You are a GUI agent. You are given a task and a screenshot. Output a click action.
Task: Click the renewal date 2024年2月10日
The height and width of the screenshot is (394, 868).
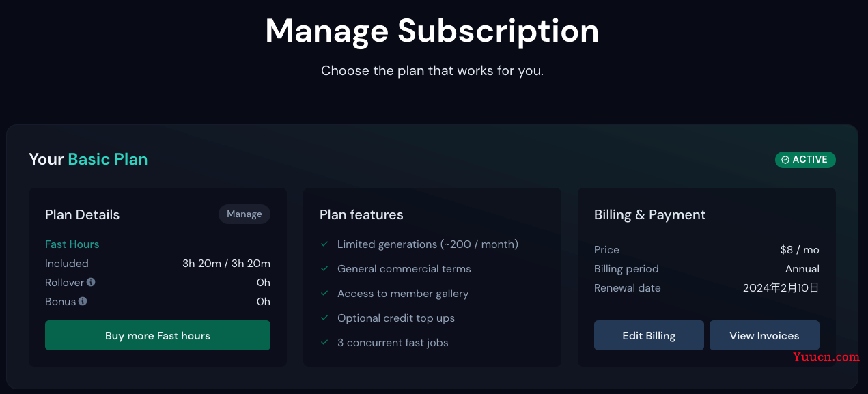[781, 288]
